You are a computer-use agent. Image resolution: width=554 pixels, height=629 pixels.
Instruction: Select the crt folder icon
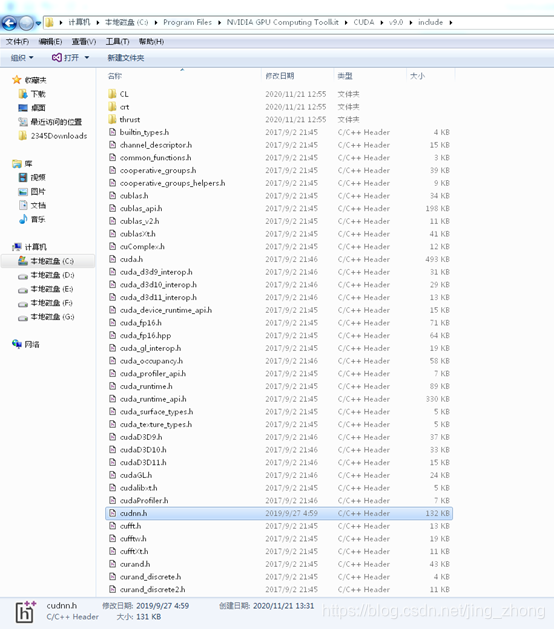pyautogui.click(x=112, y=107)
